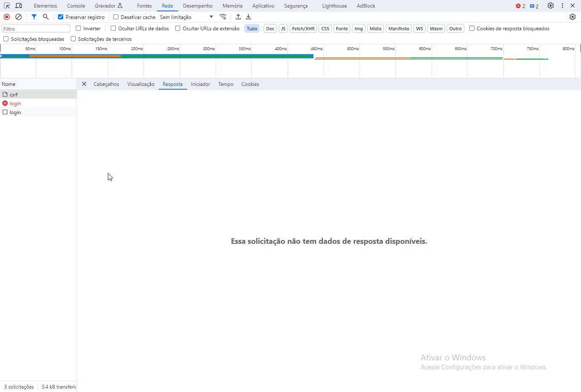Switch to the Console tab

[x=76, y=6]
